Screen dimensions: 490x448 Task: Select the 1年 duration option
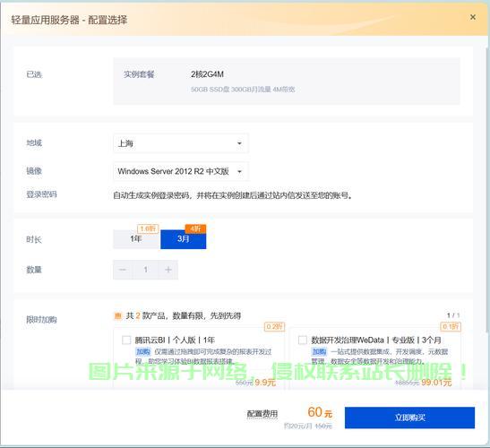click(x=136, y=239)
